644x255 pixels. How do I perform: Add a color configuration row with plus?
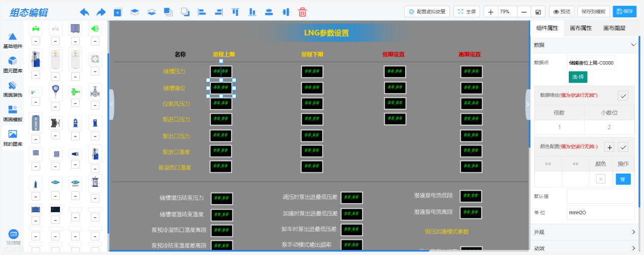click(x=609, y=147)
